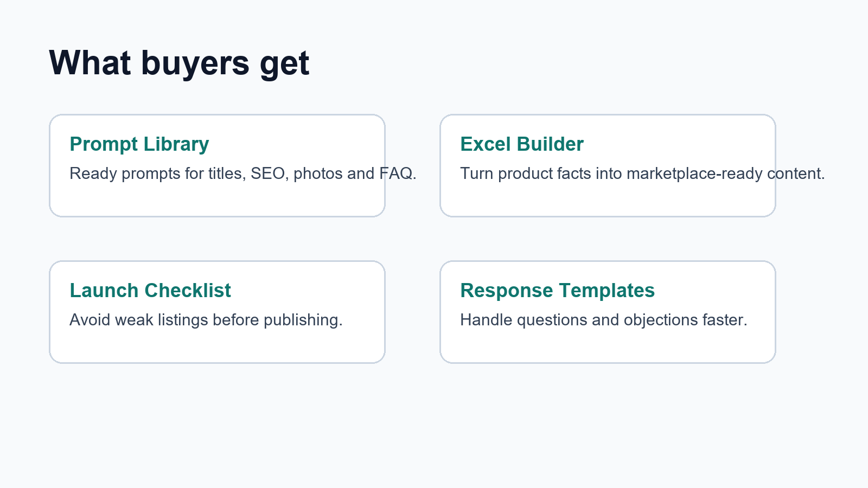Click the "What buyers get" heading
Image resolution: width=868 pixels, height=488 pixels.
[179, 63]
